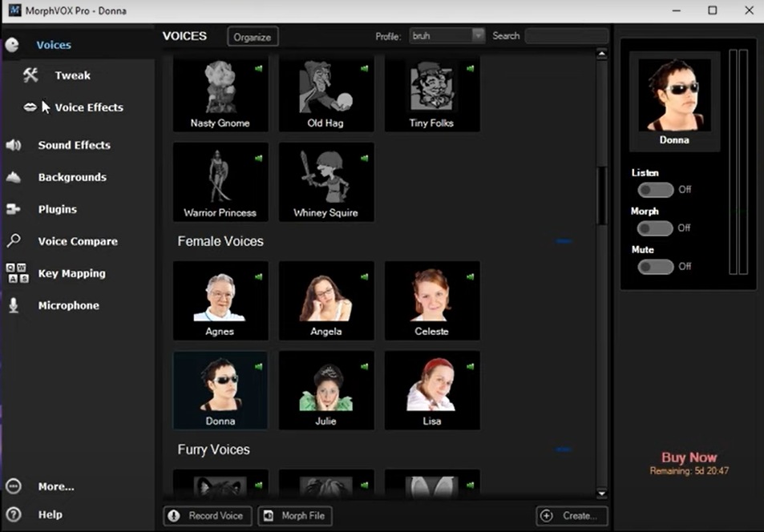764x532 pixels.
Task: Turn on the Listen toggle
Action: 655,190
